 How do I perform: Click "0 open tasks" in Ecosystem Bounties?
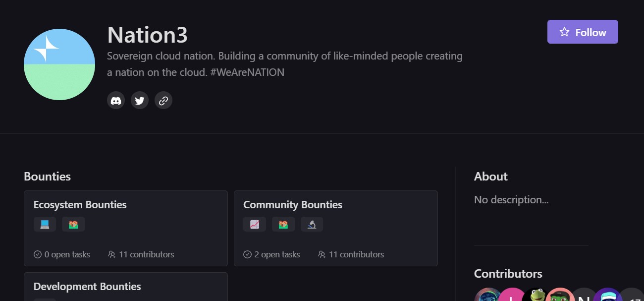[x=62, y=254]
